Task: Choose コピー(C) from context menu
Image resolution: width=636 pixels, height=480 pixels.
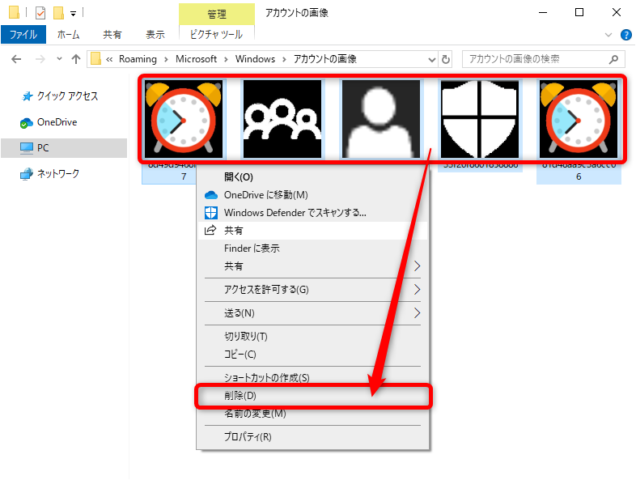Action: 313,355
